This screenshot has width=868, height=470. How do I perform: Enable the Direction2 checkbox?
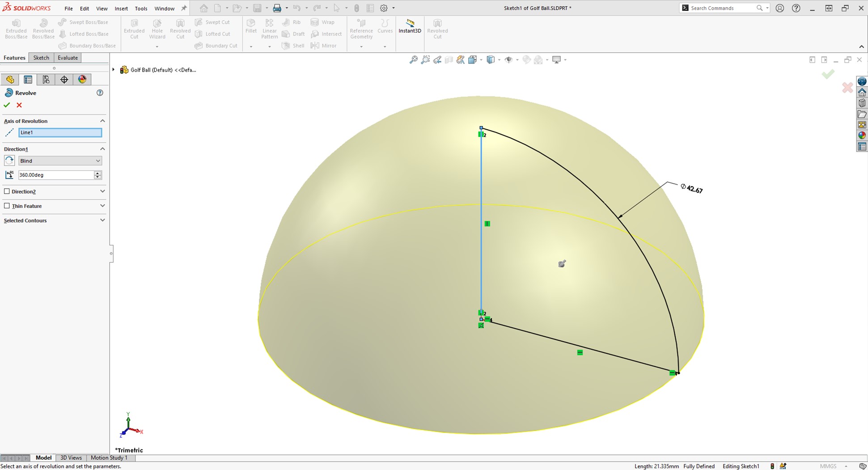click(x=7, y=191)
